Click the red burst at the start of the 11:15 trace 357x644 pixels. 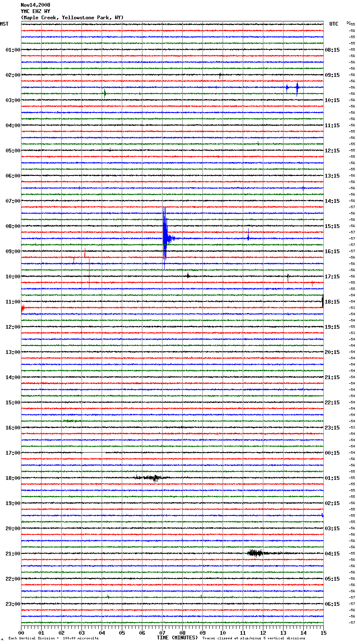(23, 308)
